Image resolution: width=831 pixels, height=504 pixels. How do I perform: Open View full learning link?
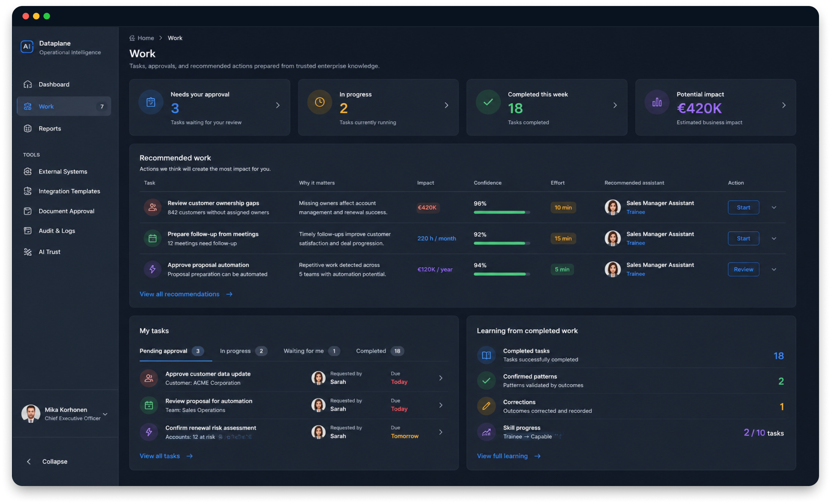point(508,456)
